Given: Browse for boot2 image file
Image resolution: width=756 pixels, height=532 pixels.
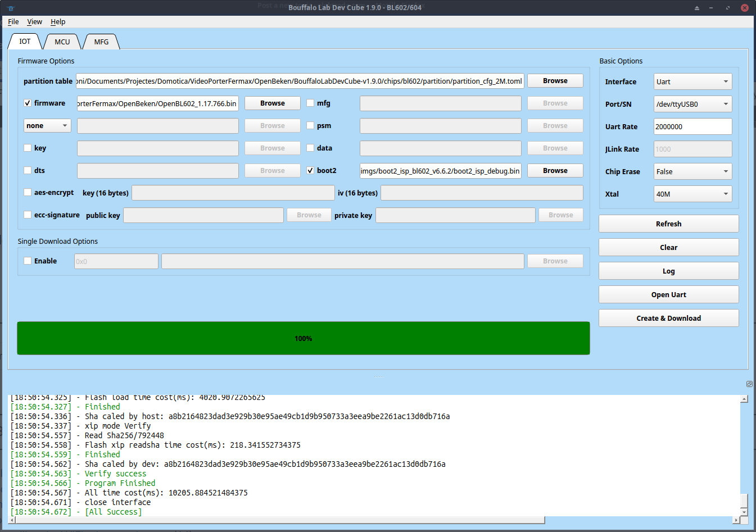Looking at the screenshot, I should tap(555, 171).
